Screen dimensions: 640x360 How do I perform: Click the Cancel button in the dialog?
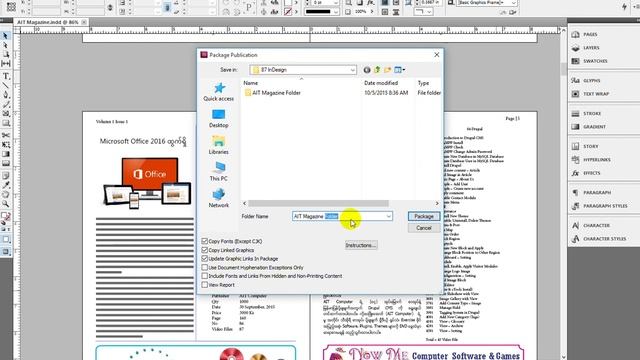tap(424, 228)
